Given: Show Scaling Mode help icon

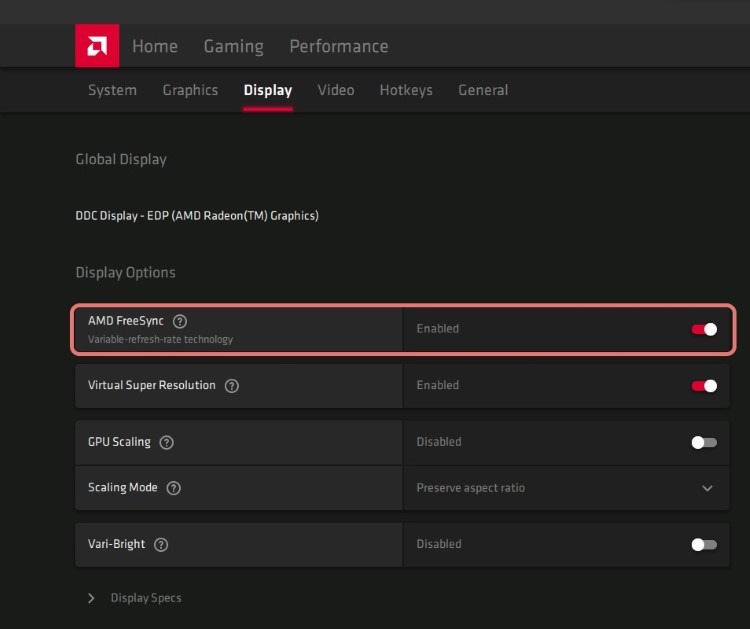Looking at the screenshot, I should click(173, 488).
